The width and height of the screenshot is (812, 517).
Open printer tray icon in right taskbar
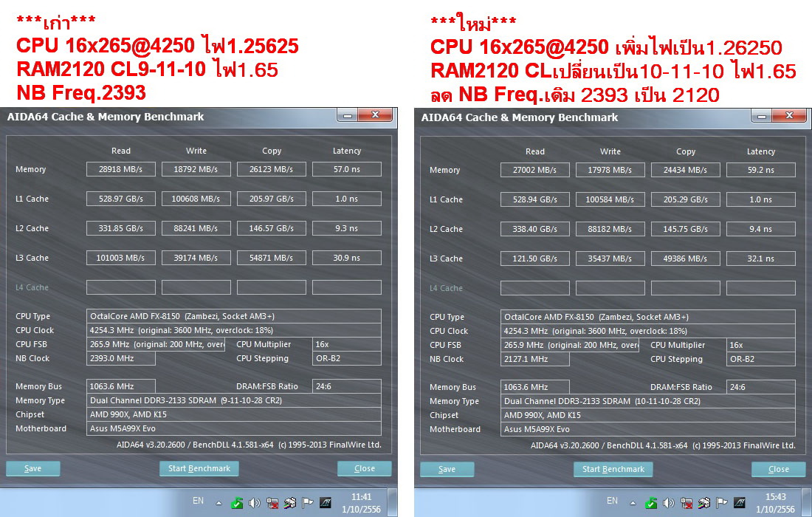pyautogui.click(x=704, y=502)
